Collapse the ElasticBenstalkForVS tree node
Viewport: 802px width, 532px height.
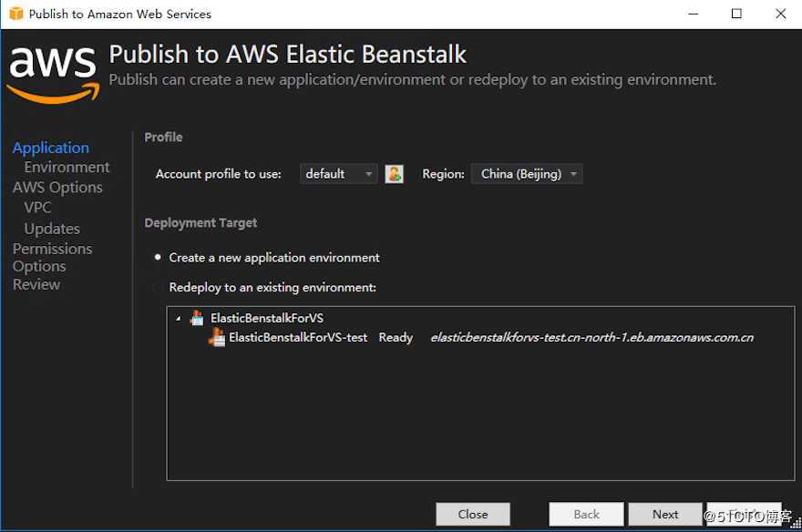(179, 318)
